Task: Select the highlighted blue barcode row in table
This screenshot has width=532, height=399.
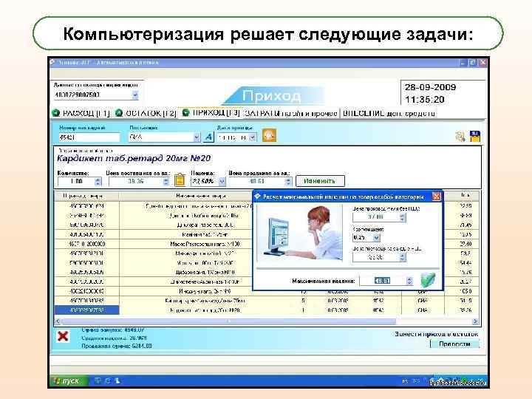Action: (86, 310)
